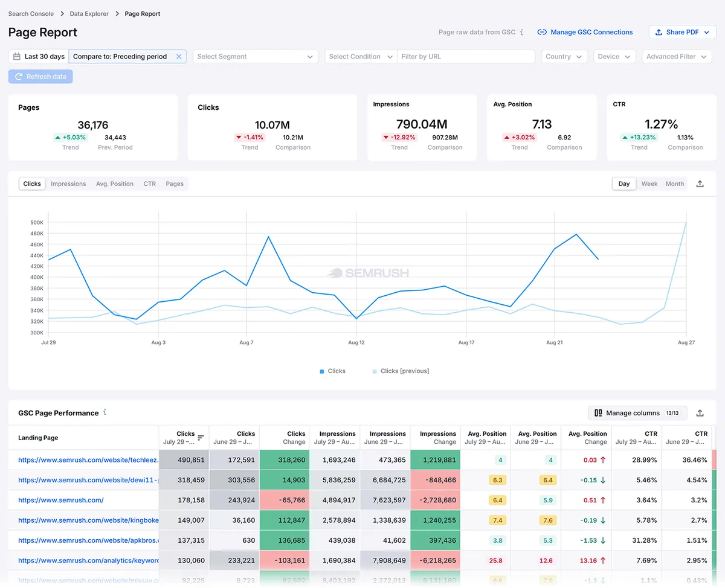Export the GSC Page Performance table
Screen dimensions: 725x588
click(x=700, y=413)
